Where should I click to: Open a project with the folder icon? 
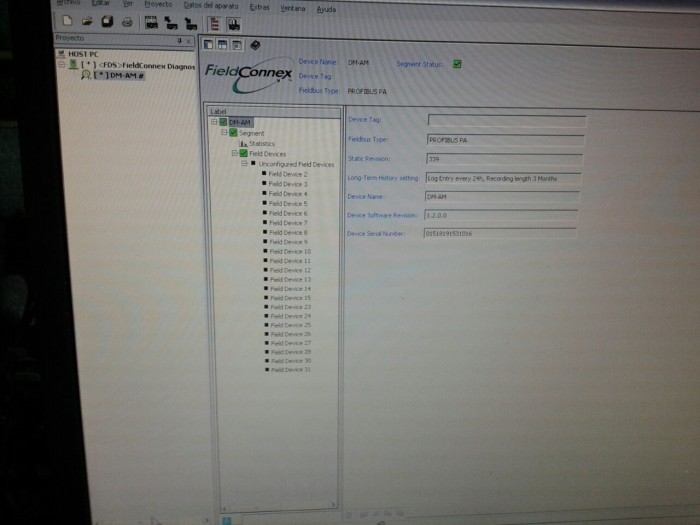click(x=87, y=21)
